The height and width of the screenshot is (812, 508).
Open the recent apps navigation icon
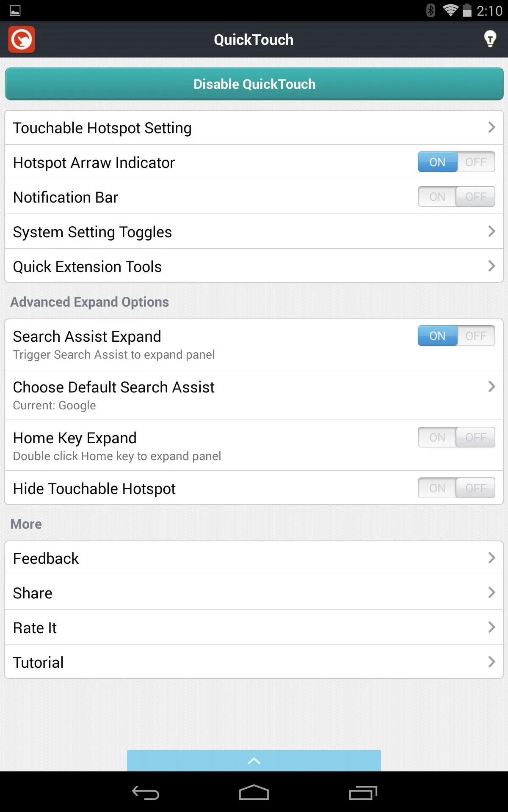point(363,793)
